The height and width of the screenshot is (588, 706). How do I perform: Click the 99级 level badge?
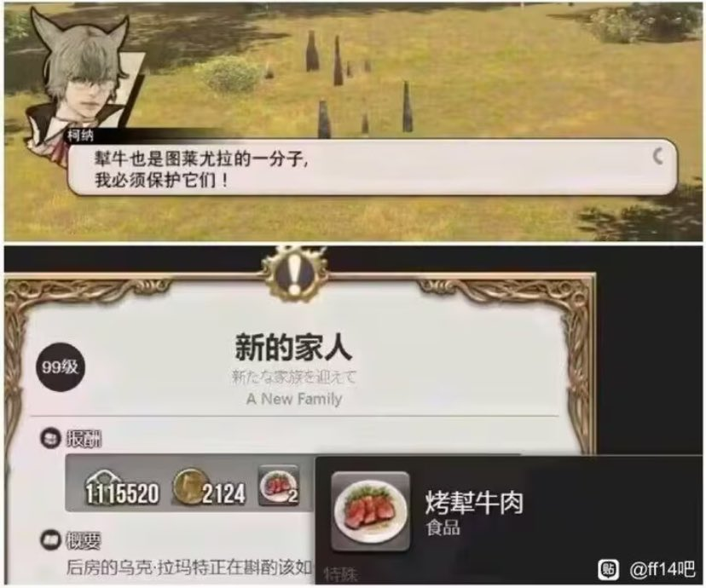(61, 367)
